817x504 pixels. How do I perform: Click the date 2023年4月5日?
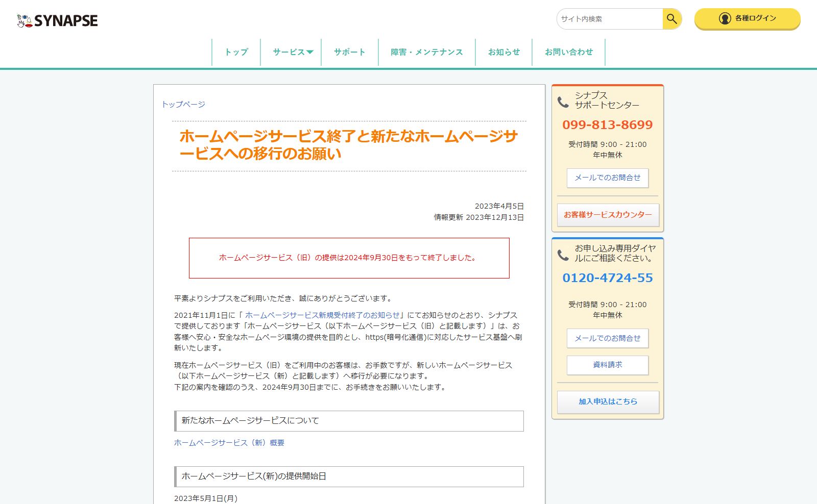point(499,206)
